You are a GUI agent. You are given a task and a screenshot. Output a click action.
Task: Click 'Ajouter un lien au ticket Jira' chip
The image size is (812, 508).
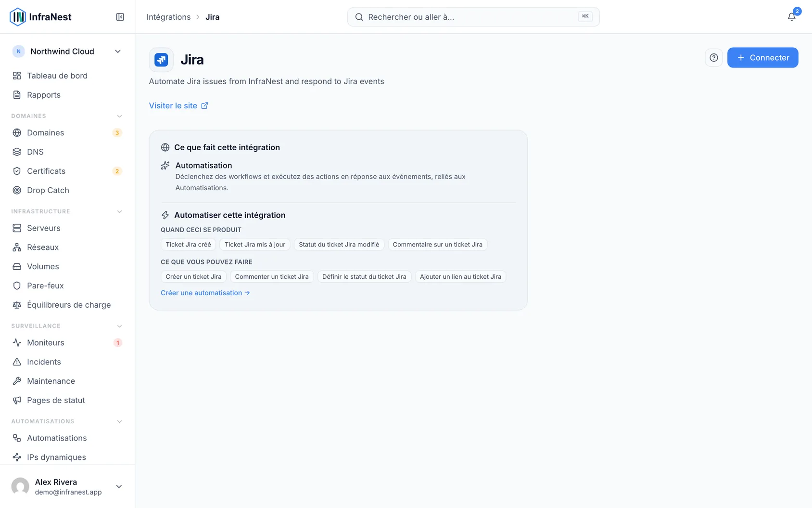tap(460, 277)
